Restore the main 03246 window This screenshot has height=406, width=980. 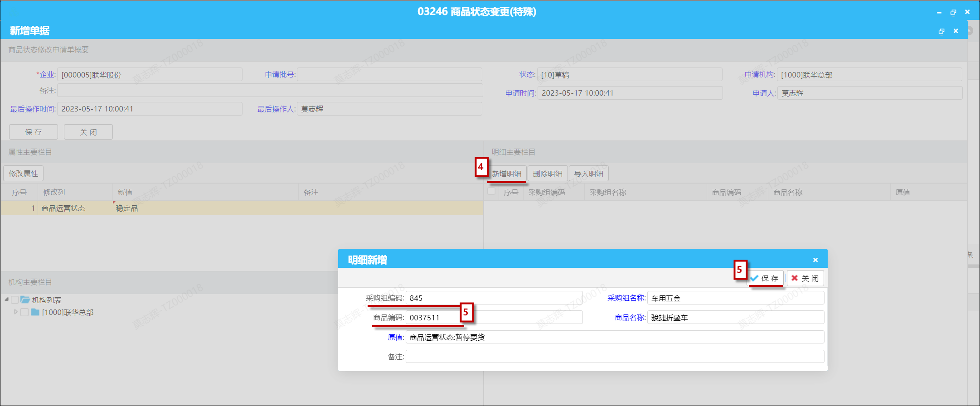(953, 12)
